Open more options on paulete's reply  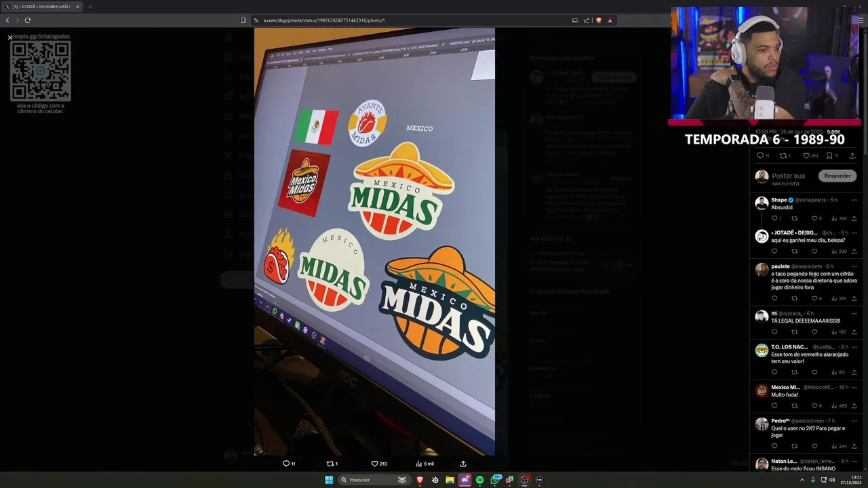(x=854, y=266)
